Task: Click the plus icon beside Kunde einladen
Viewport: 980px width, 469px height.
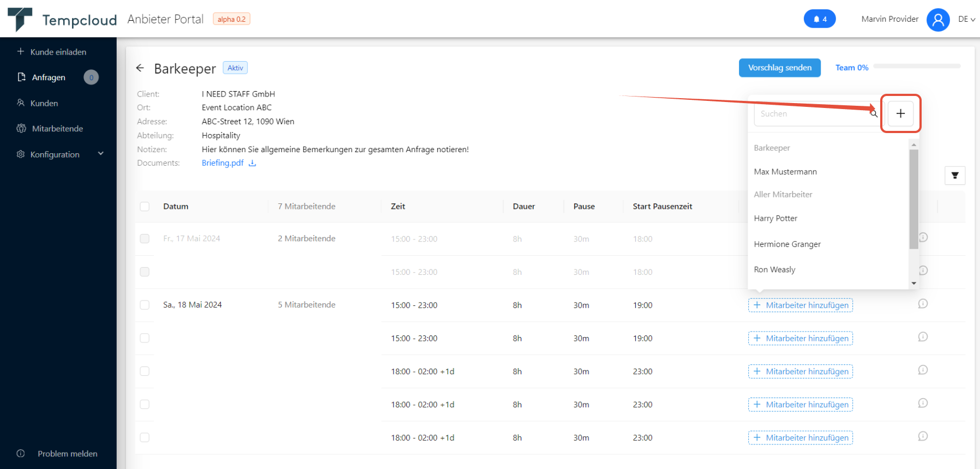Action: click(21, 51)
